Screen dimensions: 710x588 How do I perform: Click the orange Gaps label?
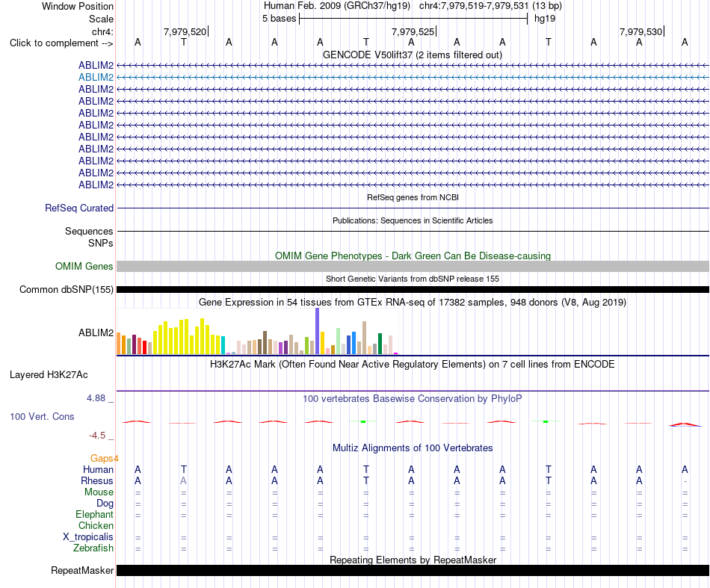click(104, 459)
